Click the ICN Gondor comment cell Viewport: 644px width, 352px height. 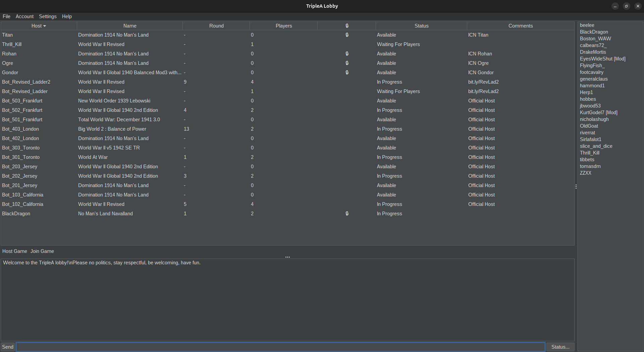click(x=481, y=73)
